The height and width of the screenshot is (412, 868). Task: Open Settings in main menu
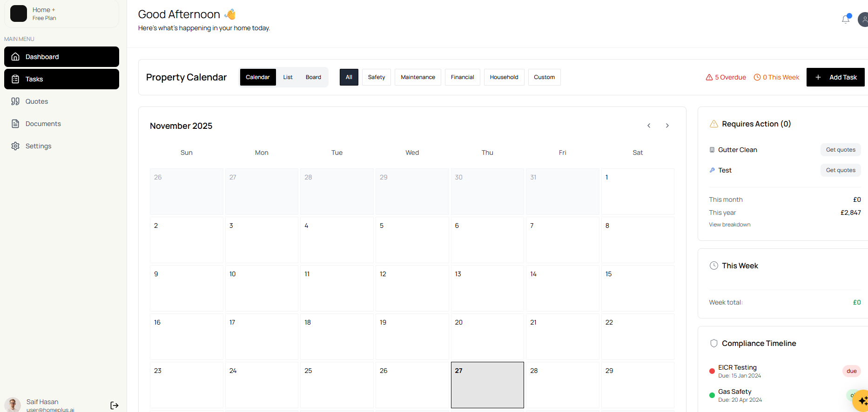[61, 146]
